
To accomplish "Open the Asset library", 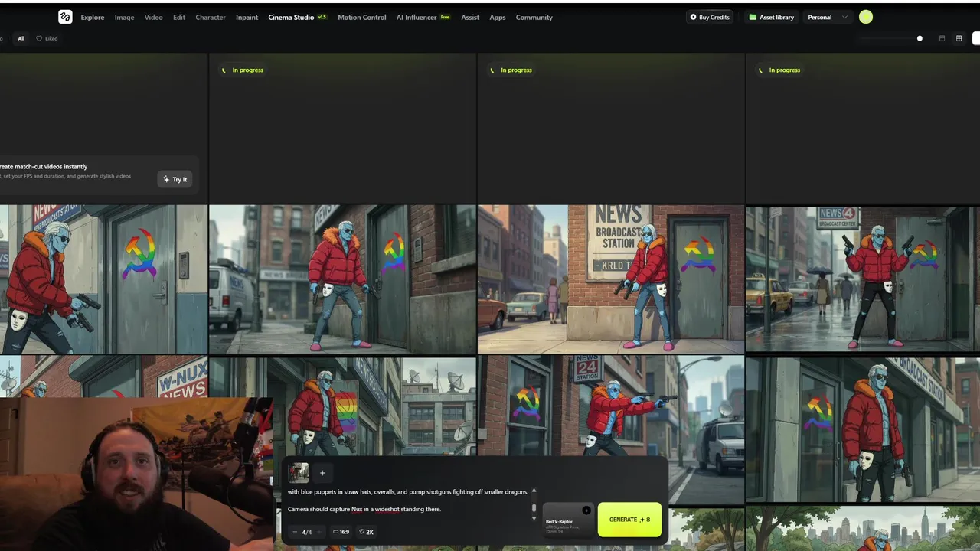I will [x=771, y=17].
